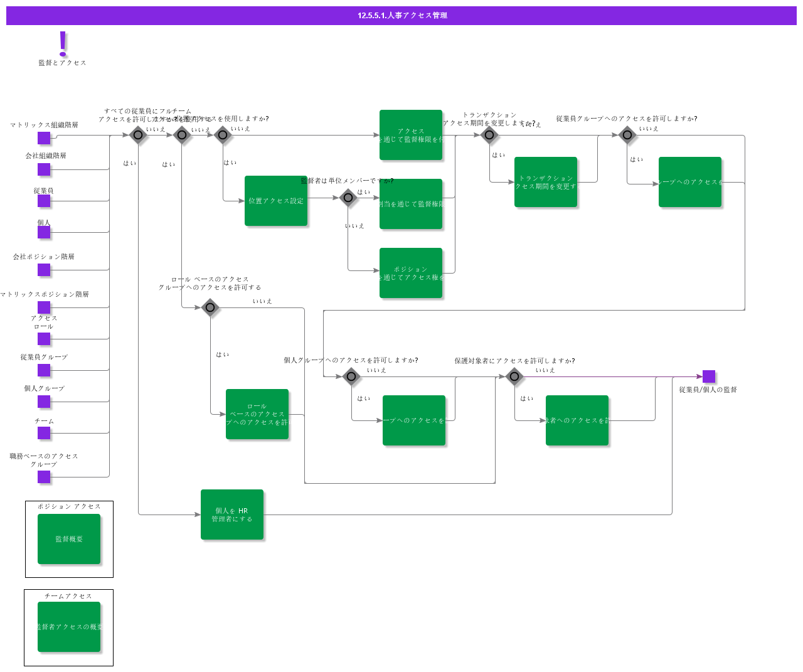Click the アクセスロール purple square
The height and width of the screenshot is (672, 803).
point(44,339)
